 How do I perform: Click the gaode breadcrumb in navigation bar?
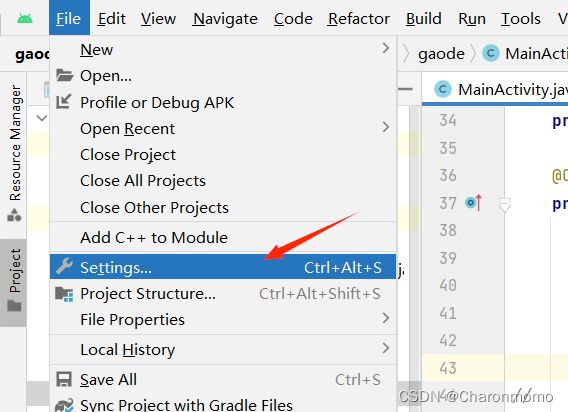click(441, 54)
